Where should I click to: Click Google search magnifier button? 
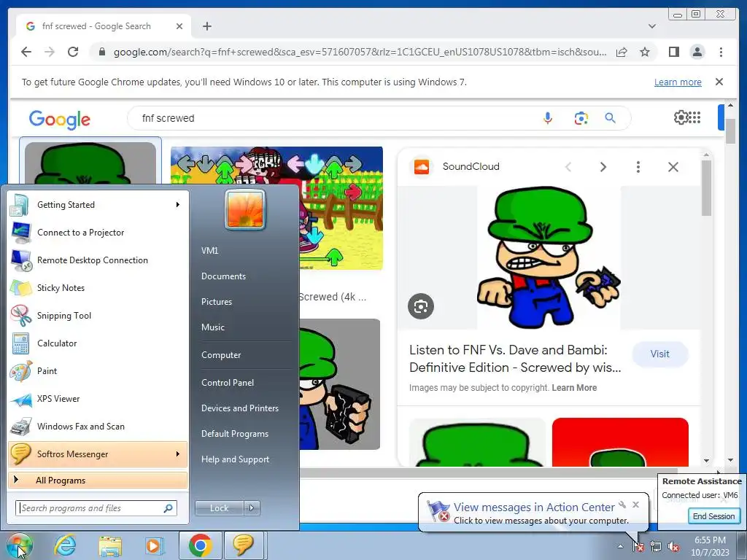coord(611,118)
